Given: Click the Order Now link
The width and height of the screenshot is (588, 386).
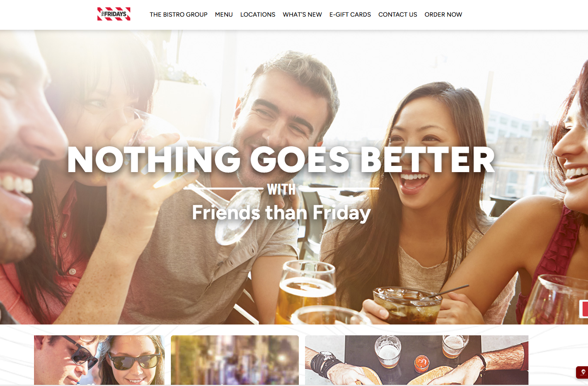Looking at the screenshot, I should coord(443,15).
